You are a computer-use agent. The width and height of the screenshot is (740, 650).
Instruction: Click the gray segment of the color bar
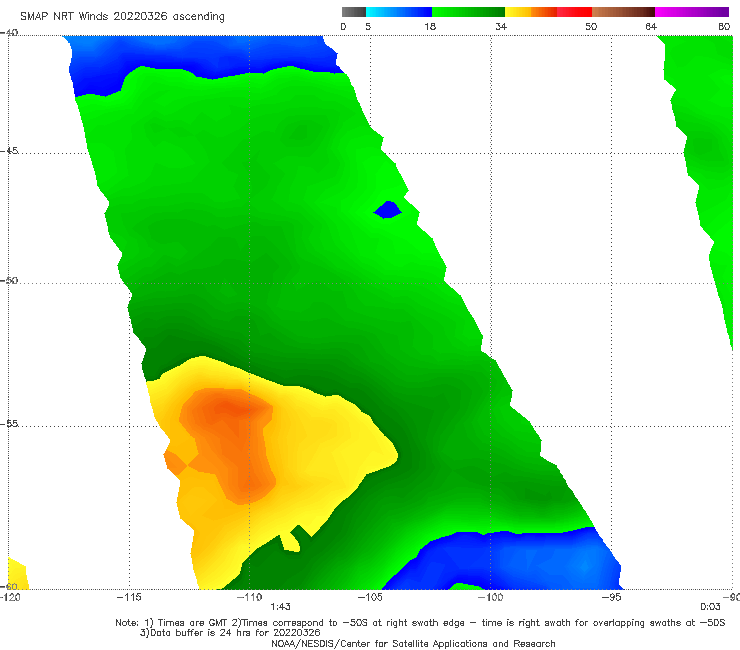tap(354, 12)
